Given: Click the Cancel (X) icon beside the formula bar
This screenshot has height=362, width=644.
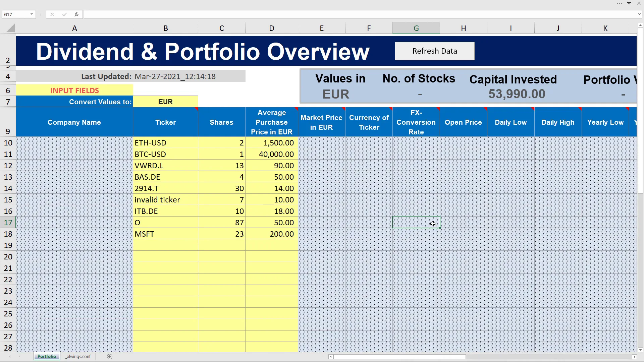Looking at the screenshot, I should click(x=52, y=14).
